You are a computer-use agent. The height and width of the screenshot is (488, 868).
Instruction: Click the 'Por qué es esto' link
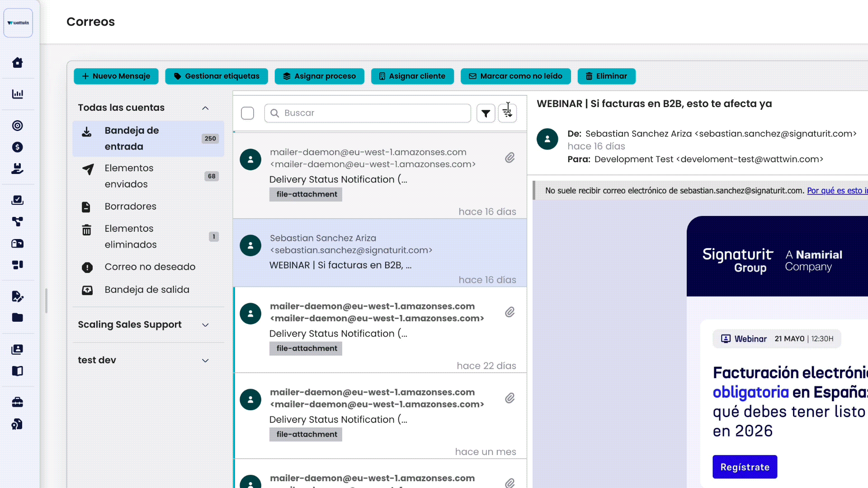point(837,191)
